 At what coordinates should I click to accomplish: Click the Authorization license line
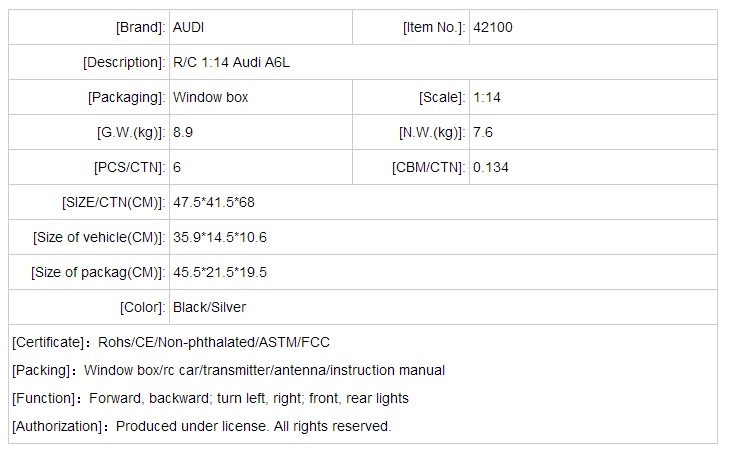(201, 426)
